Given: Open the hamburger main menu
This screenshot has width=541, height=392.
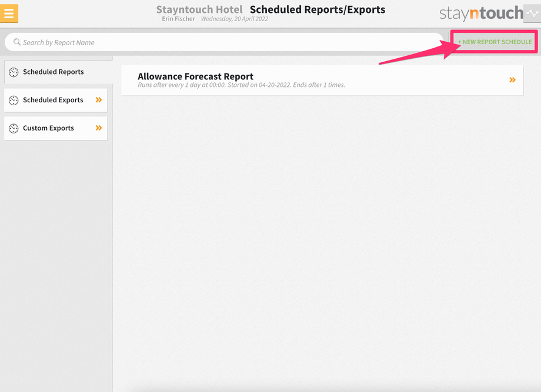Looking at the screenshot, I should coord(9,14).
